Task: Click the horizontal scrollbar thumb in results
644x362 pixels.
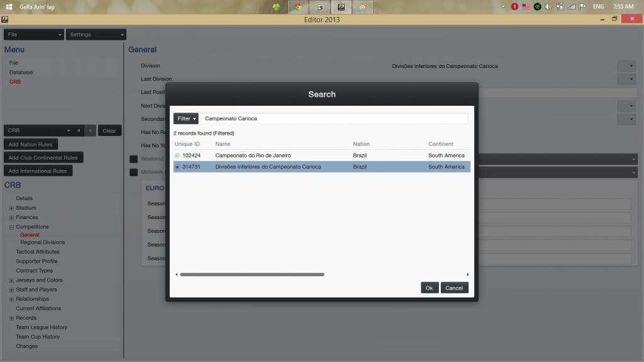Action: coord(252,274)
